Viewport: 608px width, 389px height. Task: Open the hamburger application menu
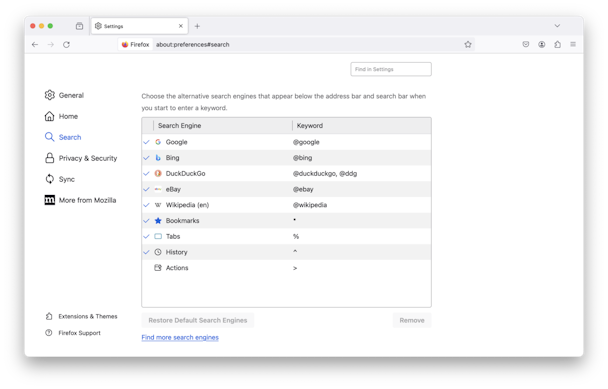tap(573, 44)
